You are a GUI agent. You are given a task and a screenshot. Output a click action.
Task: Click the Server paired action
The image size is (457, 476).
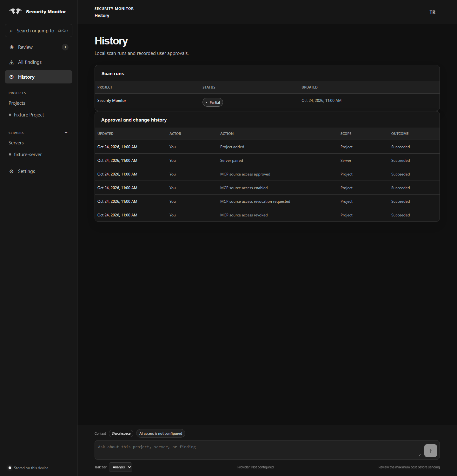click(x=232, y=161)
